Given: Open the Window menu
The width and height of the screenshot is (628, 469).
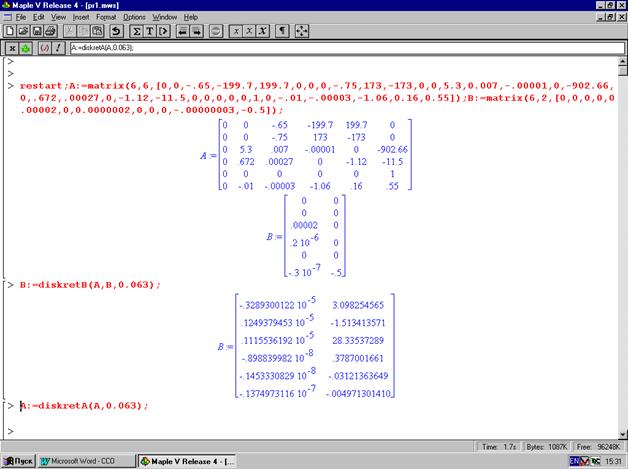Looking at the screenshot, I should pos(165,17).
